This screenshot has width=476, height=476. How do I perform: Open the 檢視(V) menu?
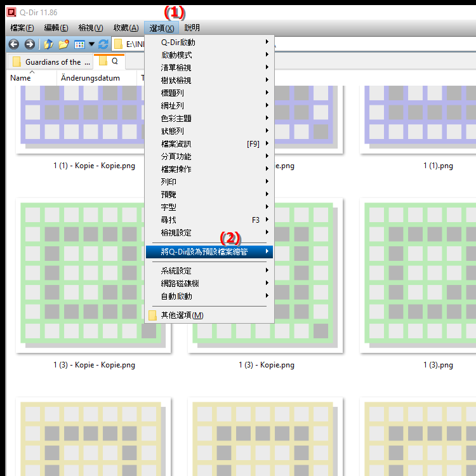click(x=91, y=28)
